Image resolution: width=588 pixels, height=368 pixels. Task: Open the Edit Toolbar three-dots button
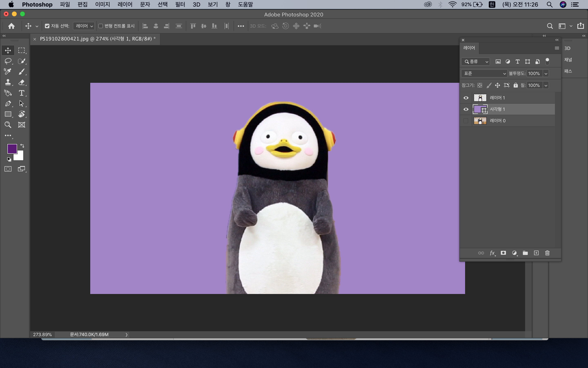8,136
